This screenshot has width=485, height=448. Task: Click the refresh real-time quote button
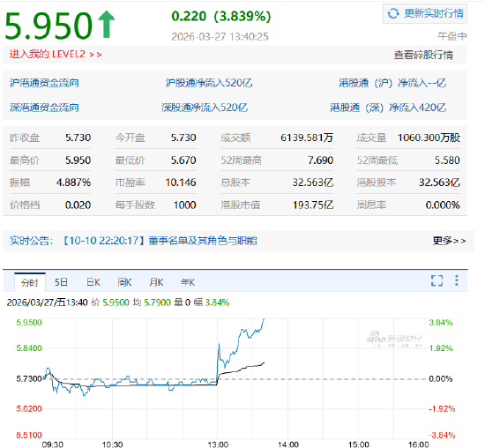pos(425,13)
